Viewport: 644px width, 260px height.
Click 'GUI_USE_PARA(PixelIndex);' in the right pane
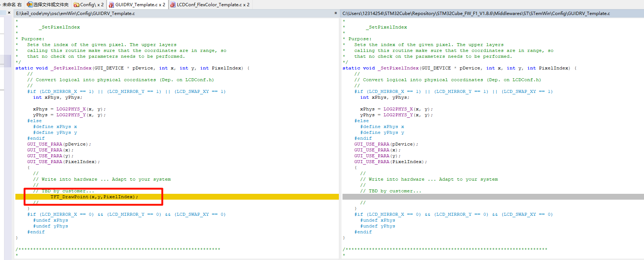[x=391, y=162]
